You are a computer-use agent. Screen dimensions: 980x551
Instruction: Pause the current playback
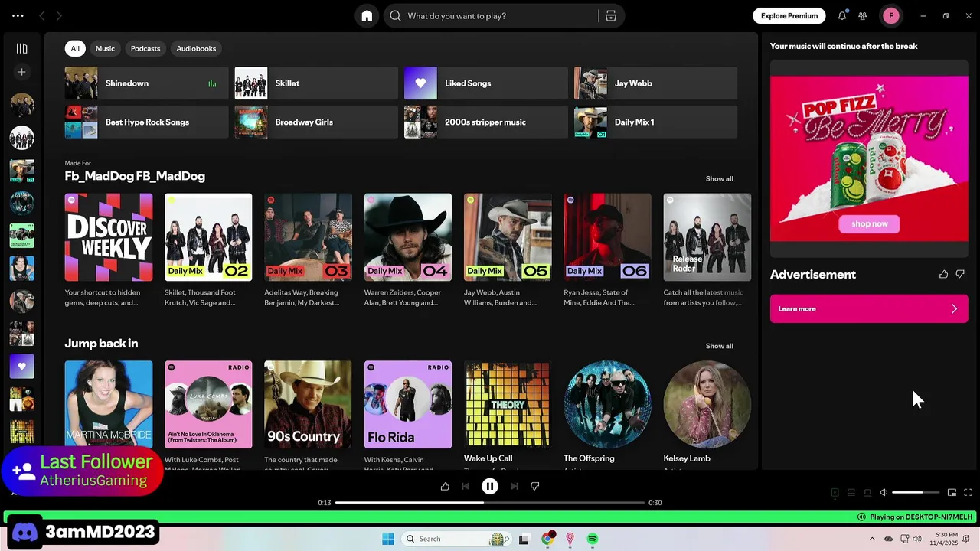490,486
